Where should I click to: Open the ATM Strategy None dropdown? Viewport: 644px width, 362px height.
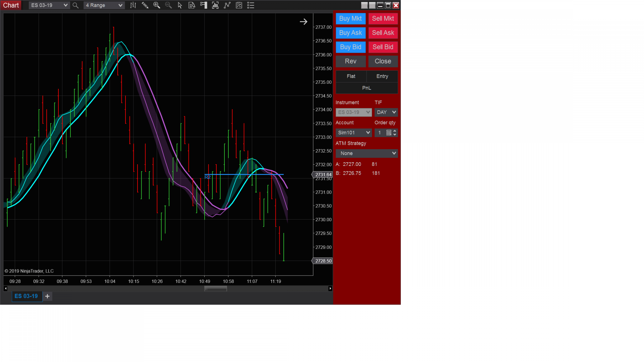tap(367, 154)
